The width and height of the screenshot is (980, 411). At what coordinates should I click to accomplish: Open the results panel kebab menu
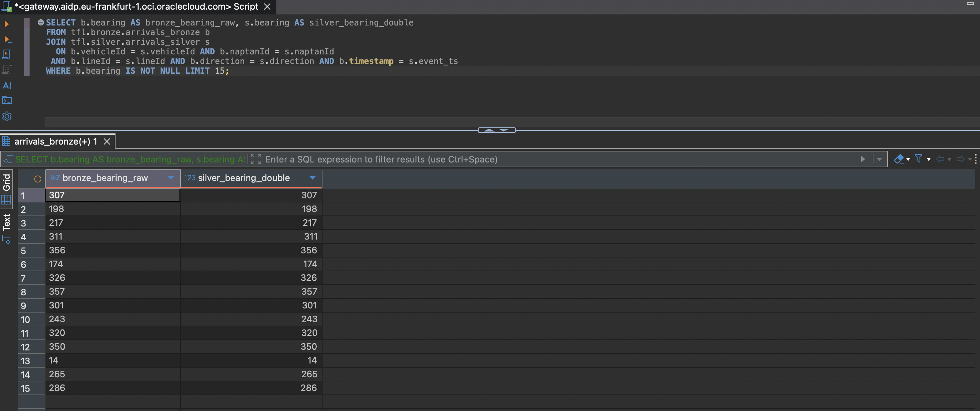click(x=976, y=159)
